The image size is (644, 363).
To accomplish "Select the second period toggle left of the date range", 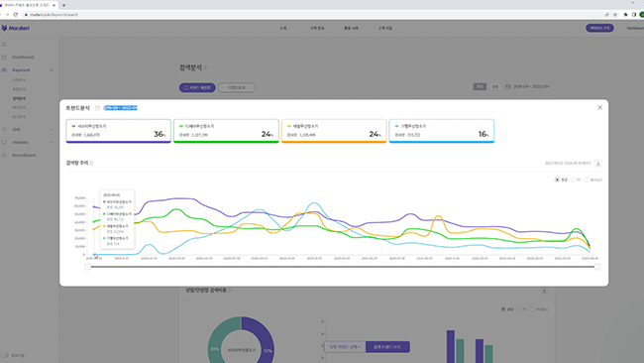I will pyautogui.click(x=495, y=86).
